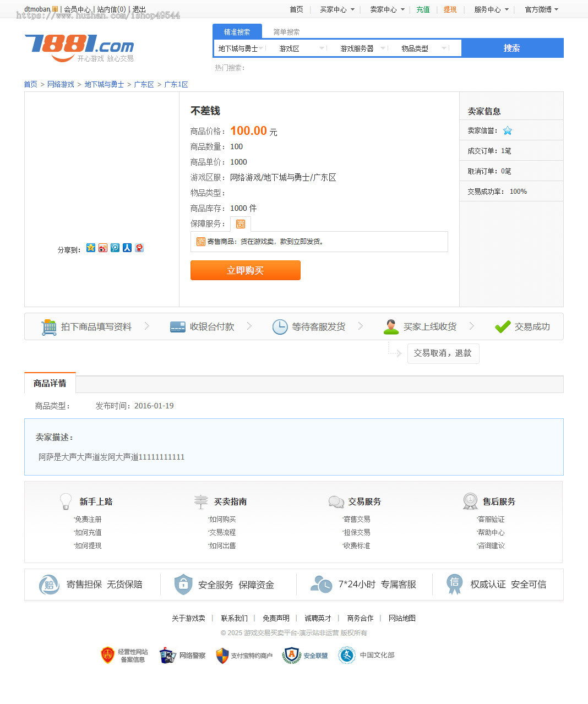Click the security lock shield icon
The width and height of the screenshot is (588, 704).
183,585
